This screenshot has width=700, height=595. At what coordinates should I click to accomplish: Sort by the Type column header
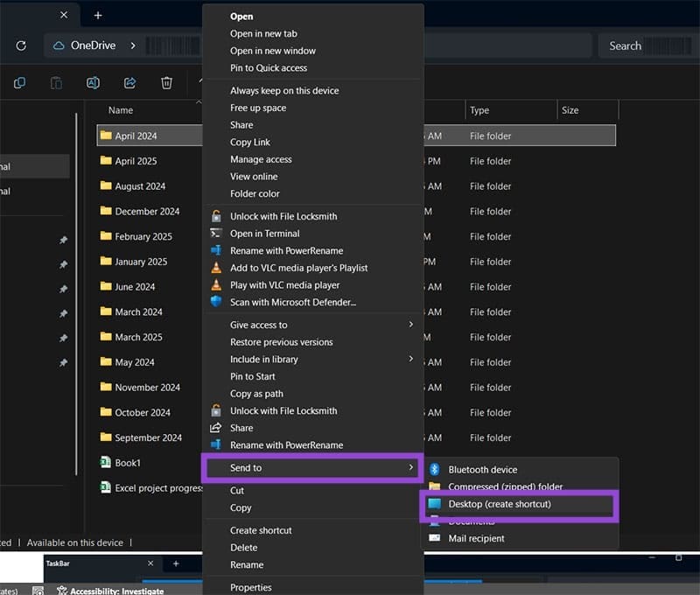479,110
